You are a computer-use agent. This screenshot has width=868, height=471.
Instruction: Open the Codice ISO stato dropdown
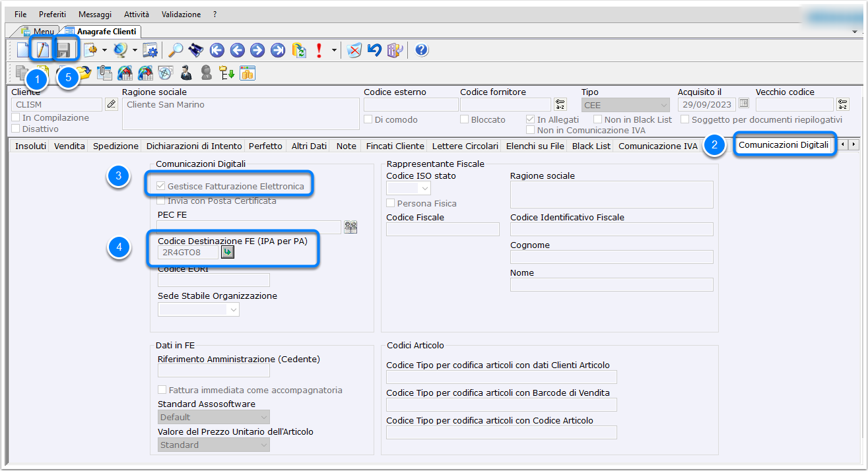coord(409,189)
